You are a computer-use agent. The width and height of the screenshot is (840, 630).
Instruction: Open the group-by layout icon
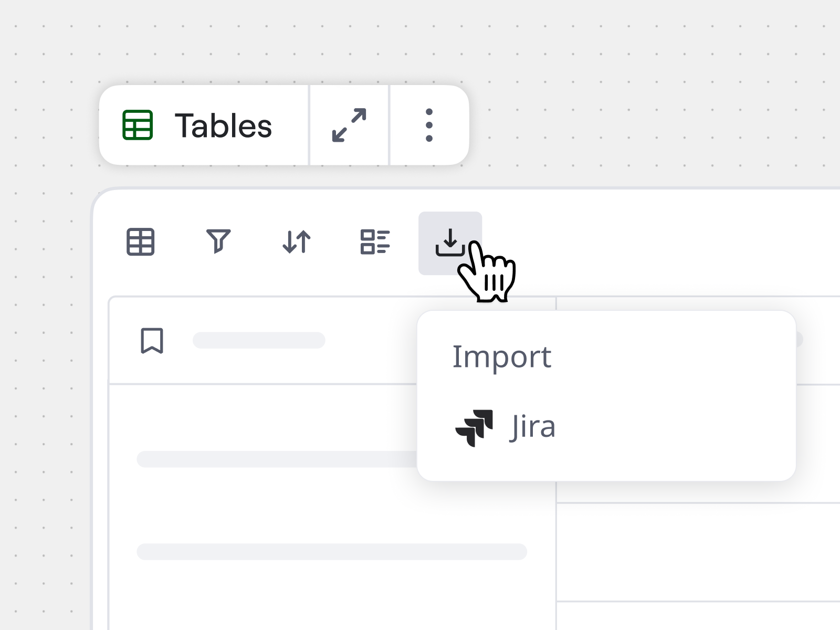pyautogui.click(x=375, y=242)
